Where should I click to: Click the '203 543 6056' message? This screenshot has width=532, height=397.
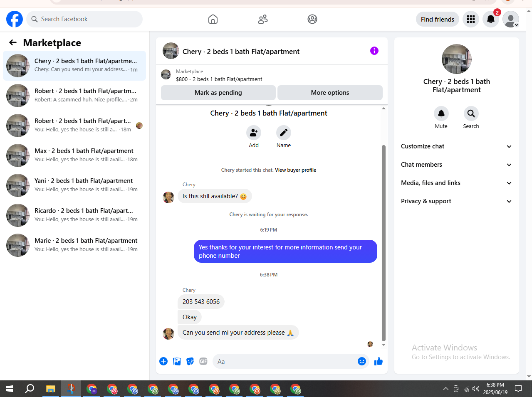201,302
